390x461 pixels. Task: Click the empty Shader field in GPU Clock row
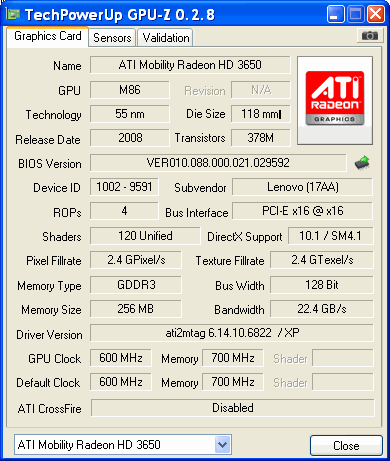(343, 358)
